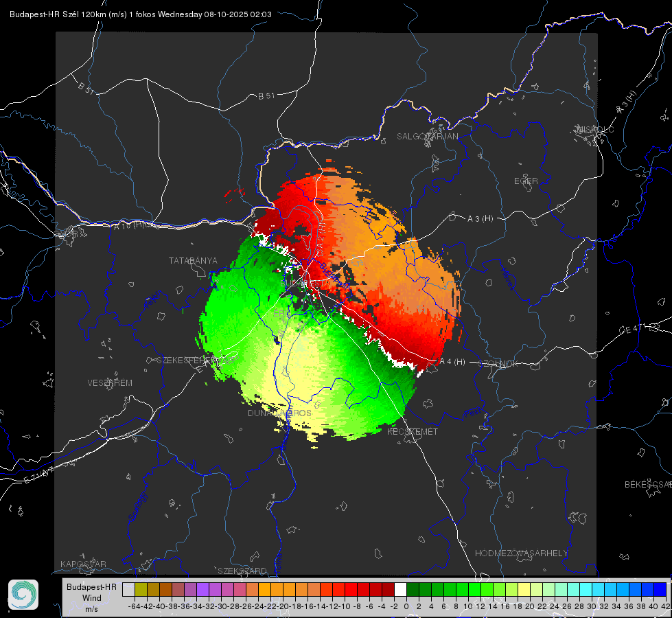Screen dimensions: 672x618
Task: Choose the pink swatch between -28 and -26
Action: (x=240, y=589)
